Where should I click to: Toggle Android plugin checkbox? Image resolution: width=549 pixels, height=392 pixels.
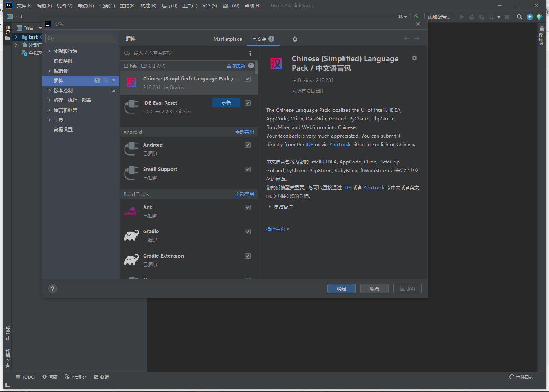(248, 145)
